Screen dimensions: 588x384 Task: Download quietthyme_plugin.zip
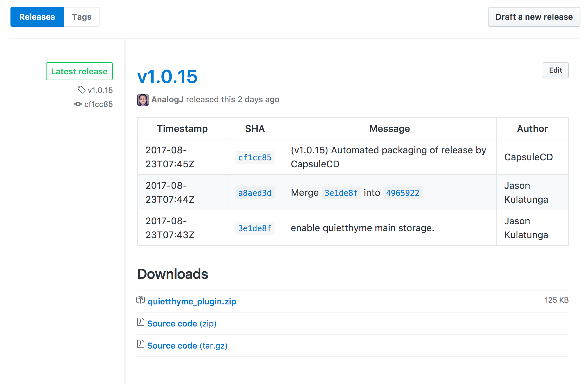point(192,302)
